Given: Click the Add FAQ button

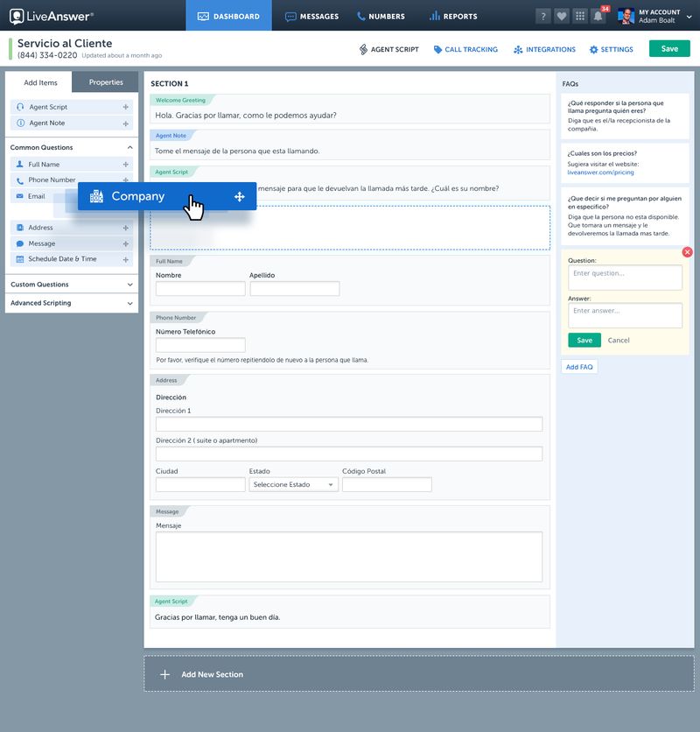Looking at the screenshot, I should click(579, 367).
